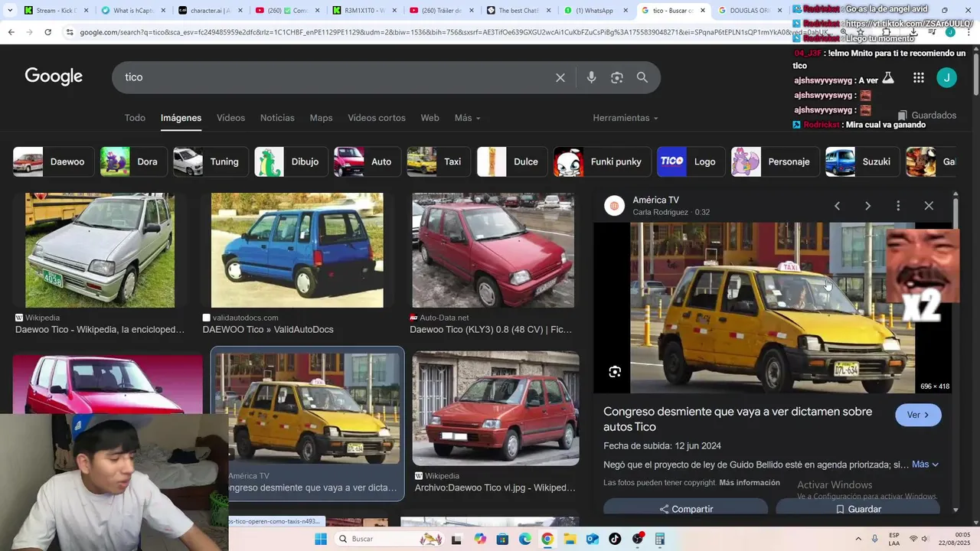Open Google Lens image search

617,77
